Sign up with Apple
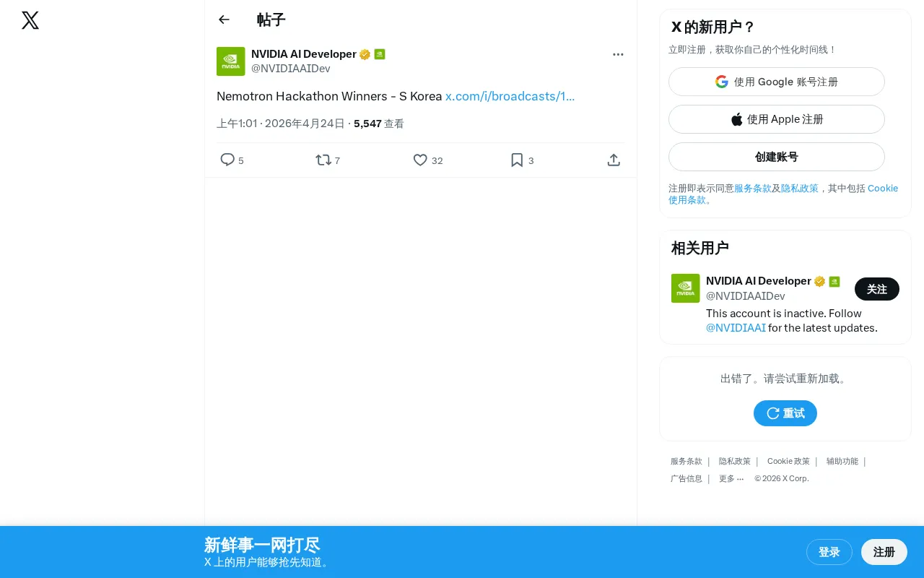Viewport: 924px width, 578px height. (777, 119)
